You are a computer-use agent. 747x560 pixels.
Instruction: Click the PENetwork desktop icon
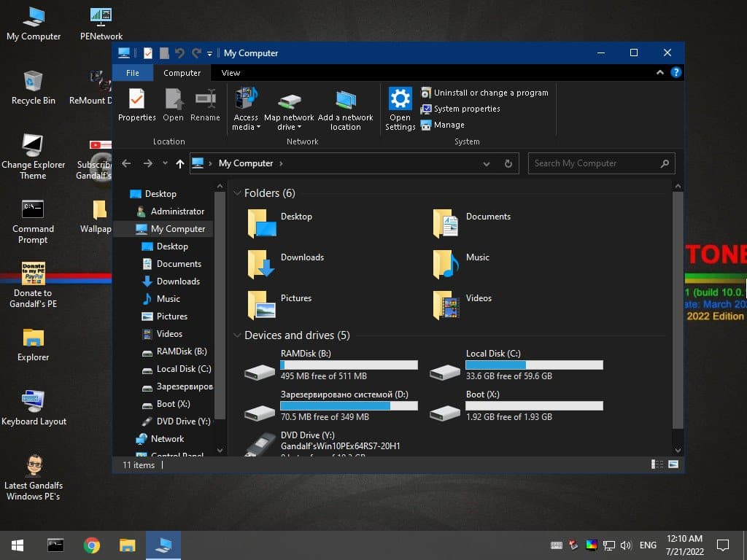[x=101, y=24]
